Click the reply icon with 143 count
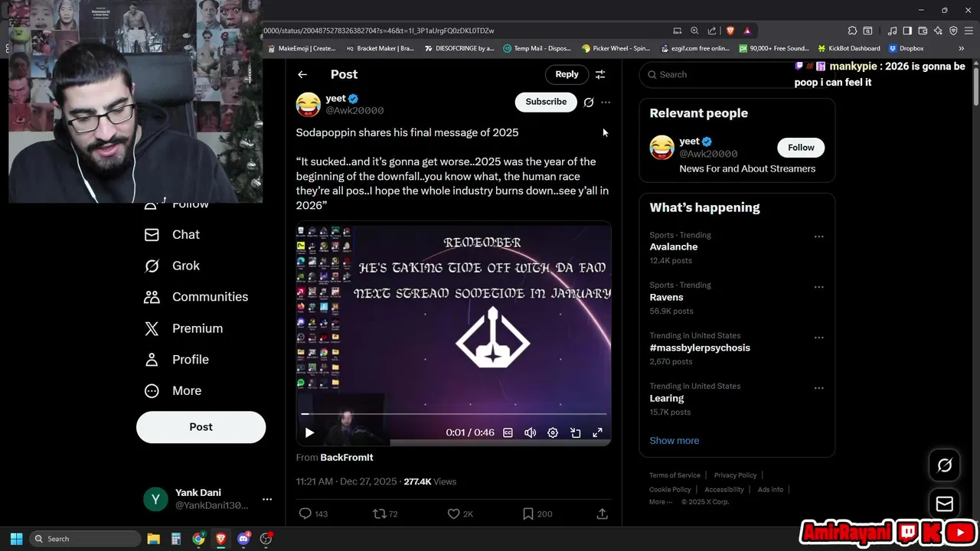This screenshot has height=551, width=980. click(x=305, y=514)
